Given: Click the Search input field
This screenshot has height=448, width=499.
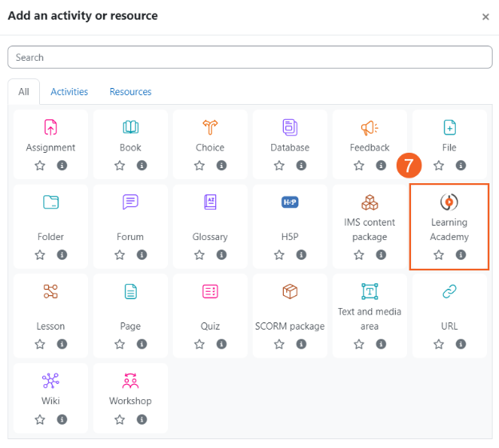Looking at the screenshot, I should pyautogui.click(x=249, y=58).
